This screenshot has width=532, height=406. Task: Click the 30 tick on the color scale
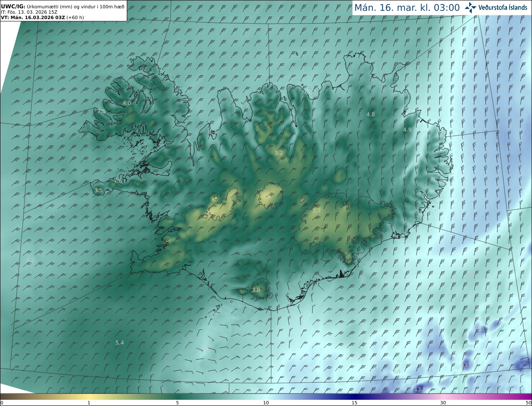pyautogui.click(x=443, y=403)
